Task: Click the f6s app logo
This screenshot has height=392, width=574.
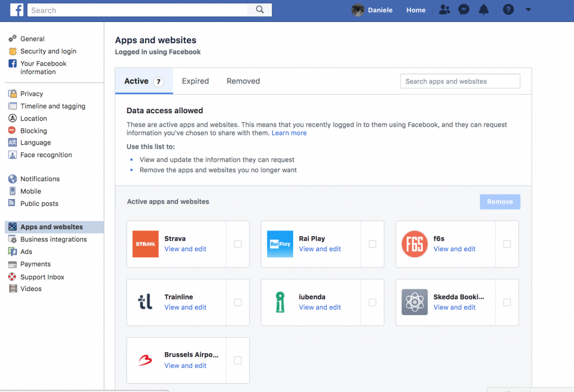Action: tap(414, 244)
